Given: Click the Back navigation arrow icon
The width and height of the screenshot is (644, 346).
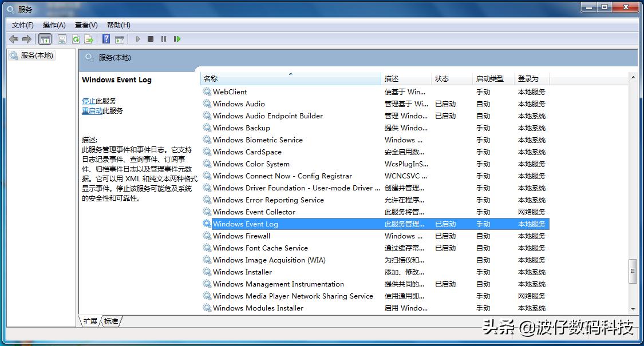Looking at the screenshot, I should pos(14,39).
